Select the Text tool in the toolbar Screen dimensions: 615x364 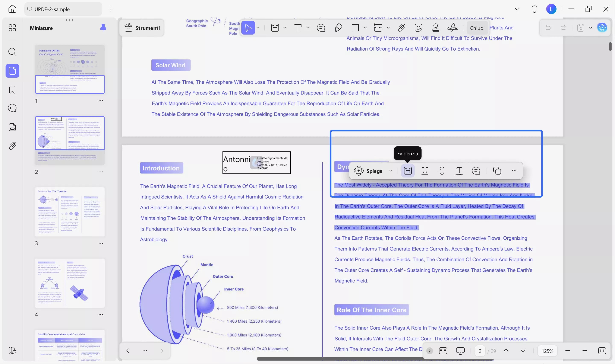[298, 28]
